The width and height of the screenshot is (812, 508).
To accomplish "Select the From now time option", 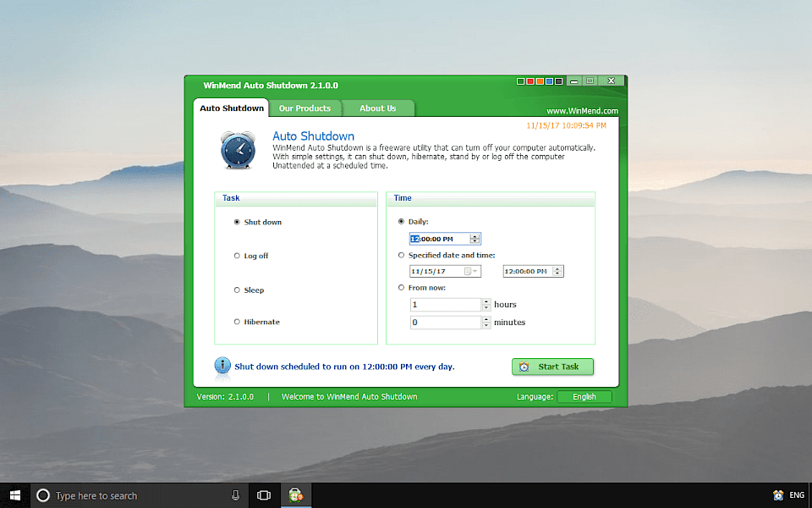I will click(x=421, y=287).
